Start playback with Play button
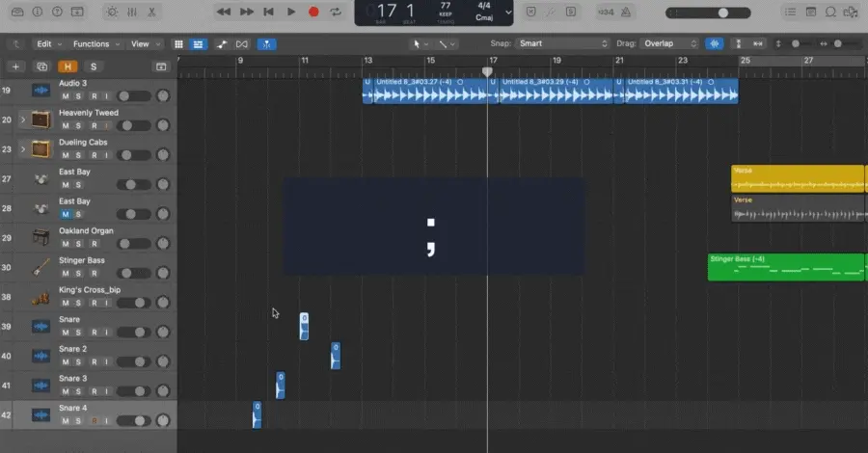The width and height of the screenshot is (868, 453). coord(291,12)
